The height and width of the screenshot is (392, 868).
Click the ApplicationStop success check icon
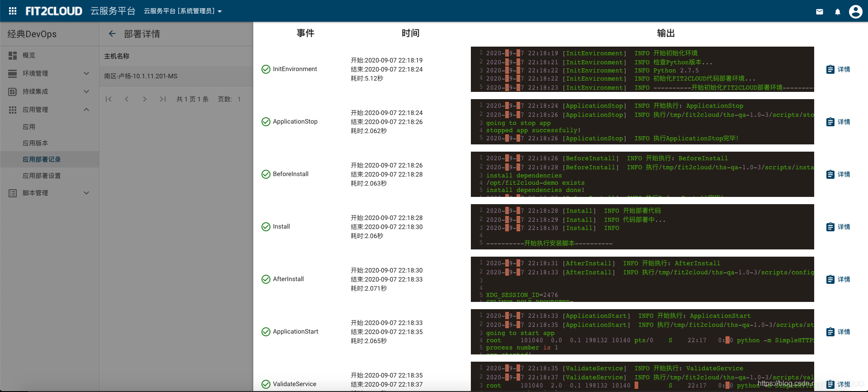(266, 122)
